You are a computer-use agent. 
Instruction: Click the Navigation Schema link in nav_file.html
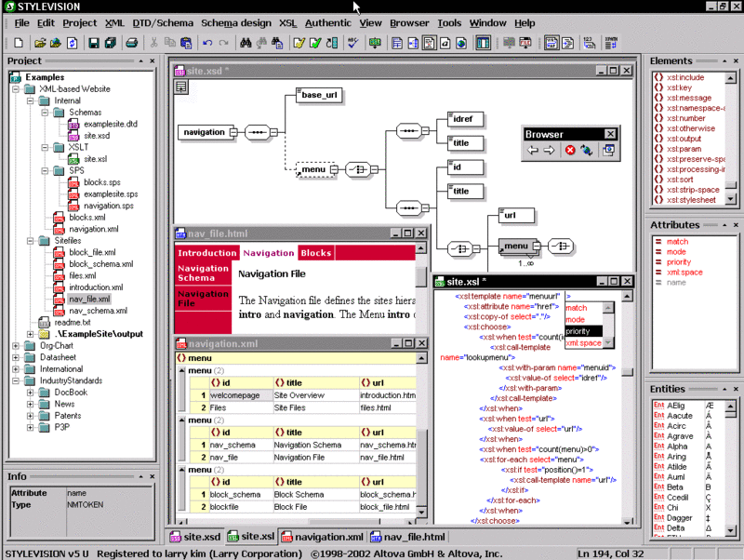click(x=203, y=273)
